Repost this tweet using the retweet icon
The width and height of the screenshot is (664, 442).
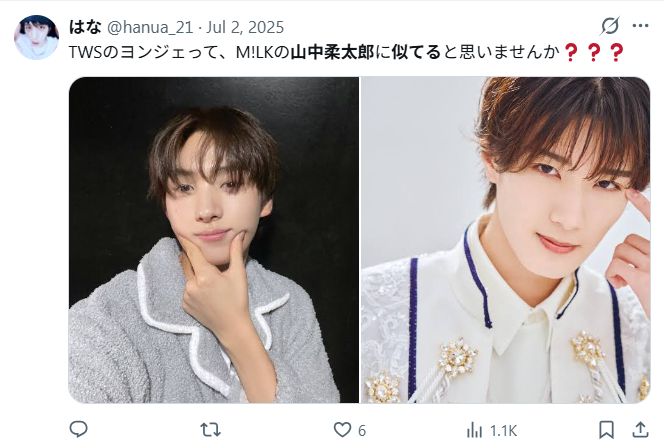[210, 430]
